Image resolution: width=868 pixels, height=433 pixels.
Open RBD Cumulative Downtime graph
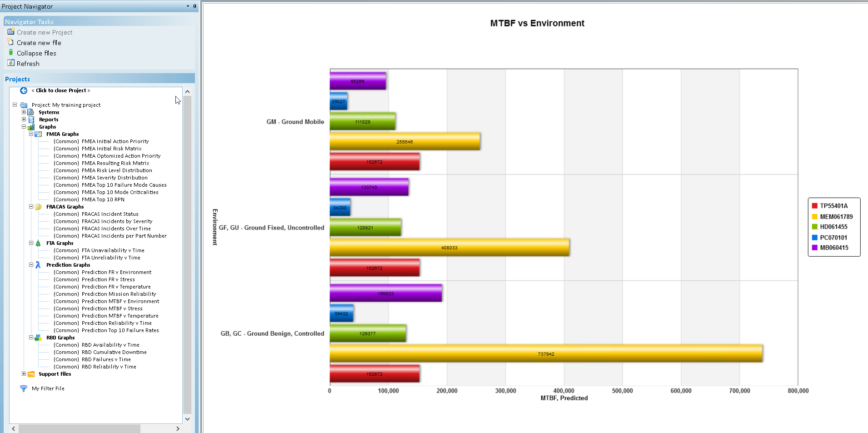pyautogui.click(x=100, y=352)
